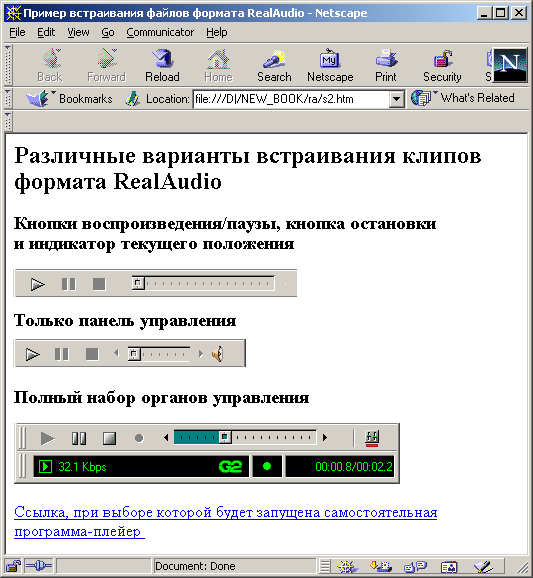Maximize the Netscape window
533x578 pixels.
pyautogui.click(x=501, y=13)
